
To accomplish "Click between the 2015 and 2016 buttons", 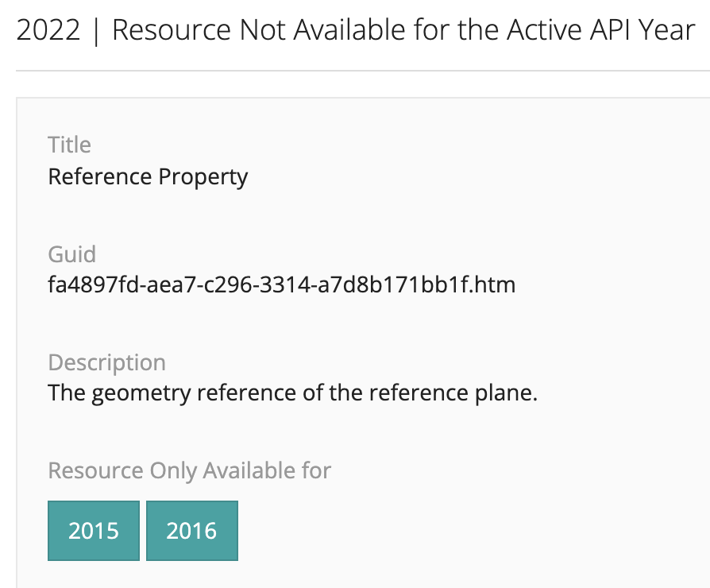I will pos(142,530).
